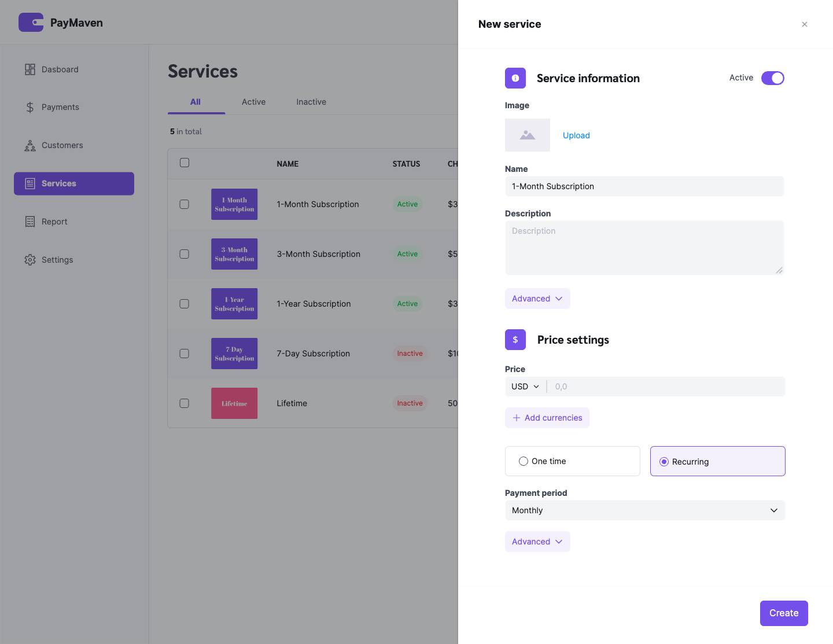The image size is (833, 644).
Task: Close the New service panel
Action: coord(804,24)
